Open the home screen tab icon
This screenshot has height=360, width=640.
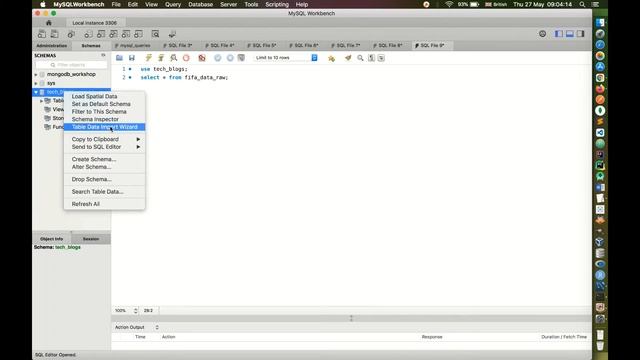(49, 23)
